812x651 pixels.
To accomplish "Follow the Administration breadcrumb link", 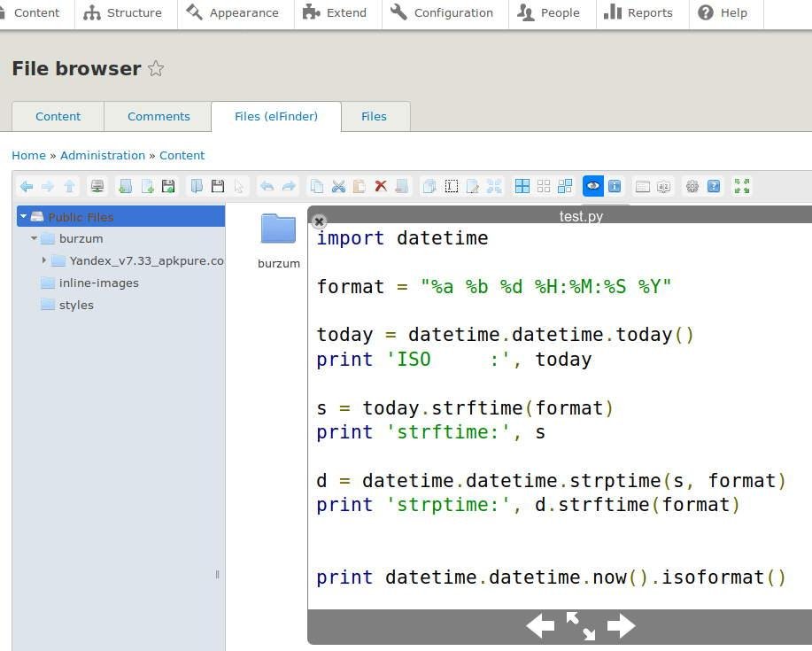I will pyautogui.click(x=103, y=155).
